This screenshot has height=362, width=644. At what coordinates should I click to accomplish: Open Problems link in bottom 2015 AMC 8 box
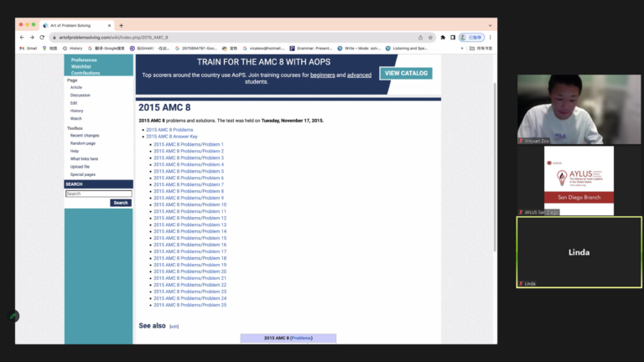301,339
